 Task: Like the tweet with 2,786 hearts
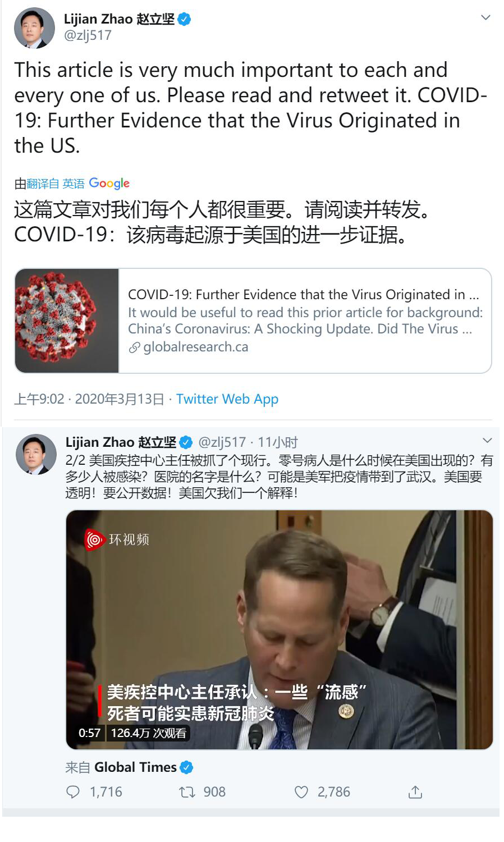click(301, 792)
